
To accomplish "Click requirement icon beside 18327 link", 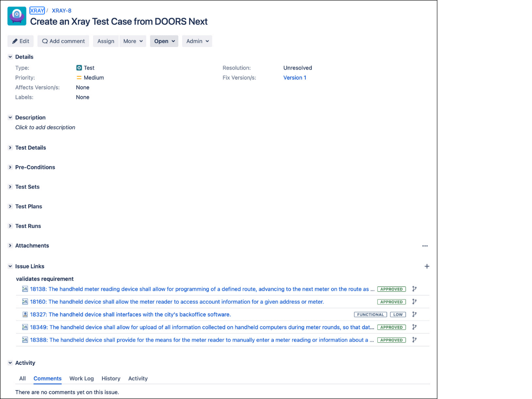I will 25,314.
